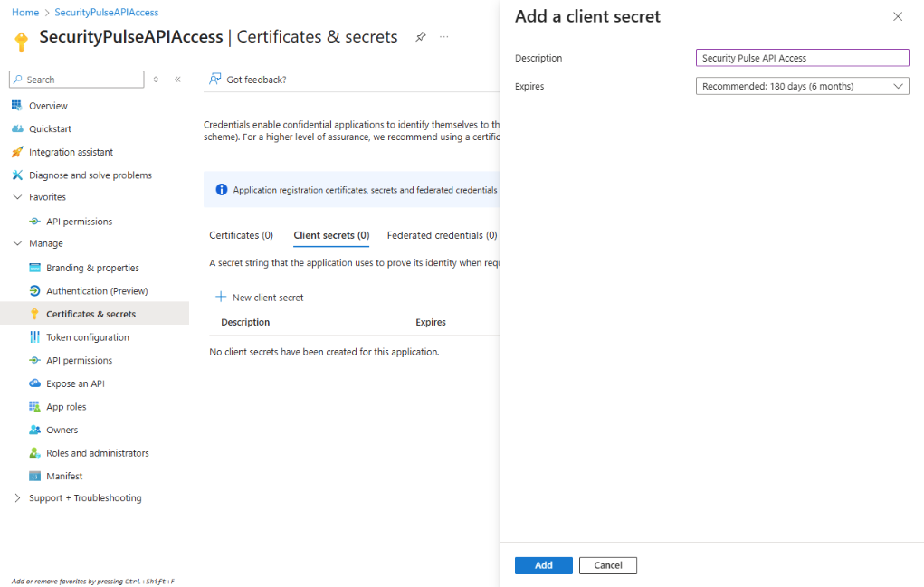The image size is (924, 587).
Task: Click the Expose an API cloud icon
Action: [34, 383]
